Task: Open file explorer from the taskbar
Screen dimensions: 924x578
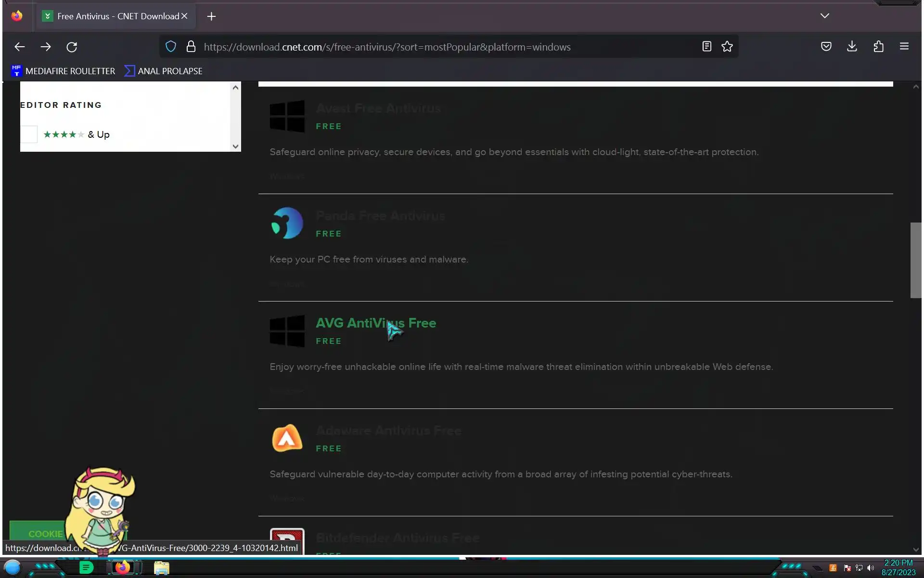Action: tap(161, 568)
